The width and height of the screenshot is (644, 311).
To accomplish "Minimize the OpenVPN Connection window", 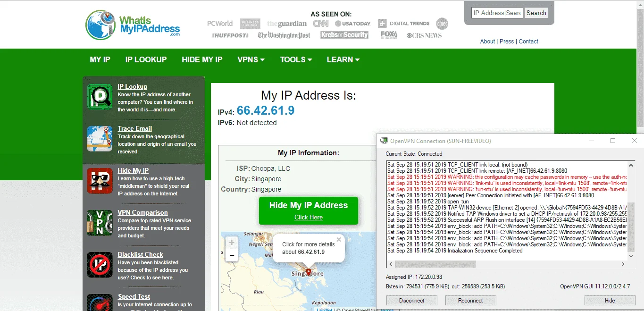I will (x=592, y=141).
